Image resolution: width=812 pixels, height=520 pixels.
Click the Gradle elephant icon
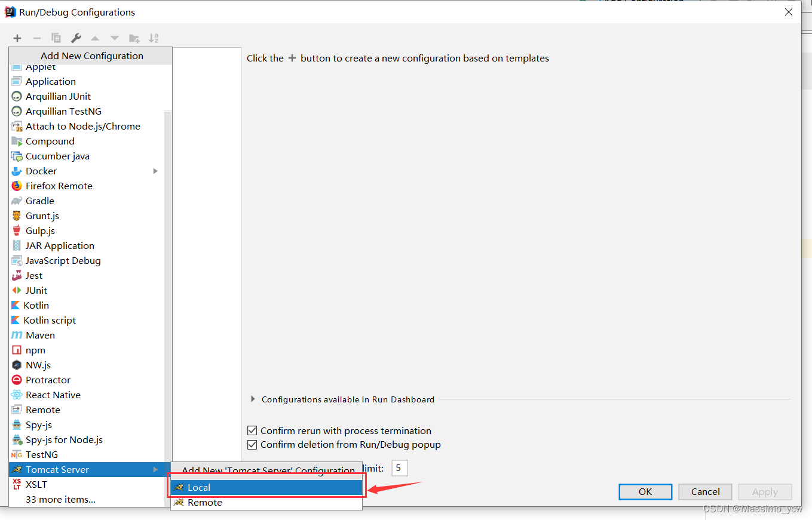[17, 201]
